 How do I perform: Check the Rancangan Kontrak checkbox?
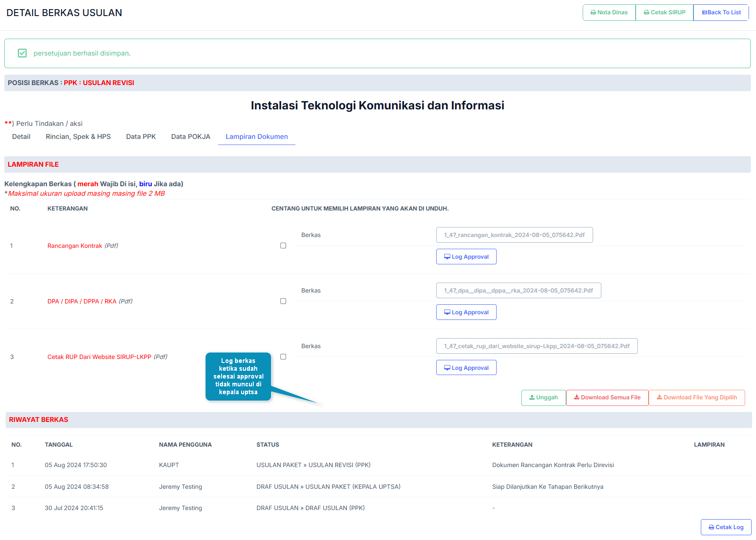click(283, 246)
